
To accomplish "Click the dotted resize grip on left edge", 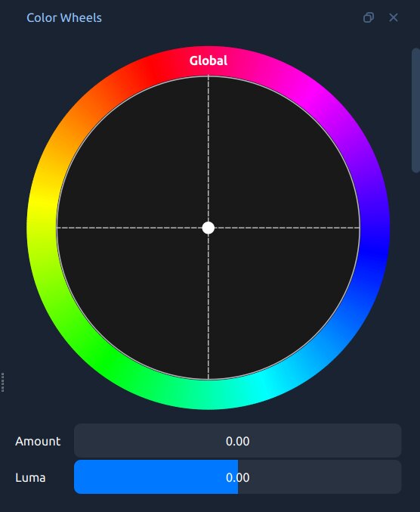I will click(x=2, y=382).
